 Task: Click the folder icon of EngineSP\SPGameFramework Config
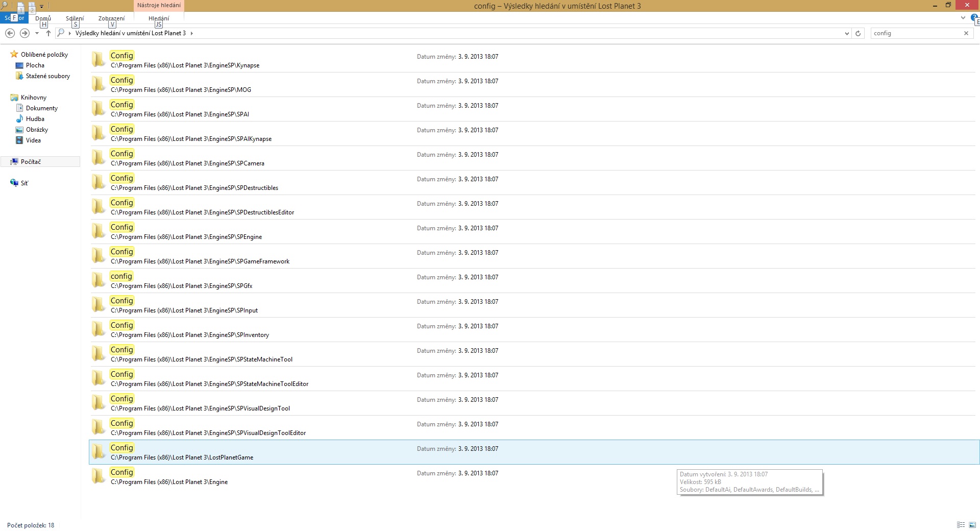[x=98, y=256]
